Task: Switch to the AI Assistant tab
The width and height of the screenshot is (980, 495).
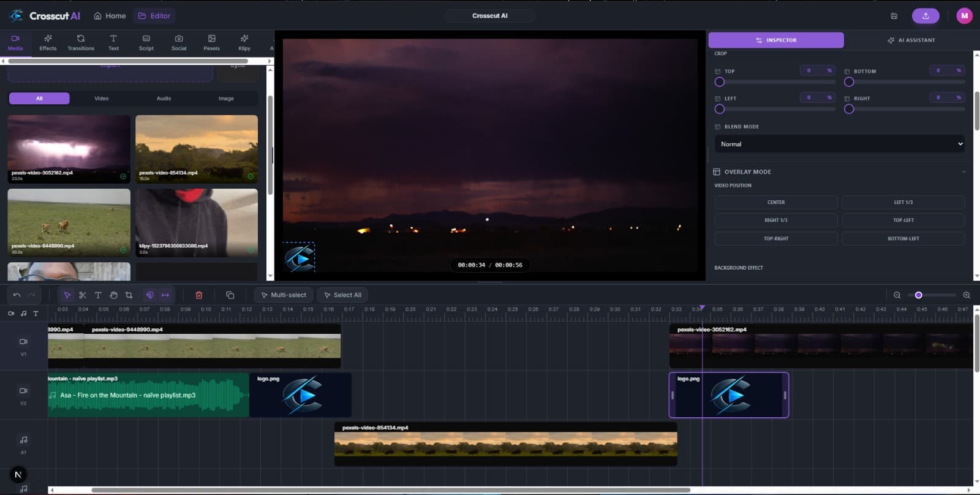Action: (x=911, y=40)
